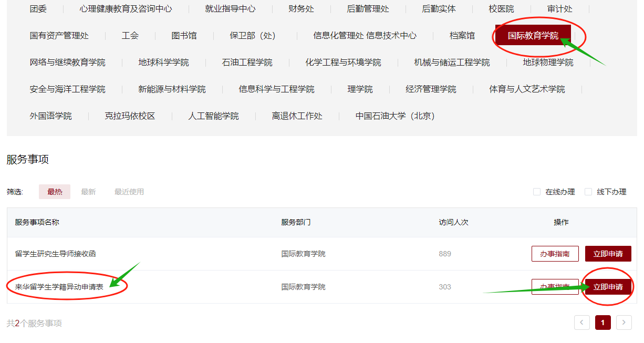Click the next page arrow
Screen dimensions: 644x343
tap(624, 322)
